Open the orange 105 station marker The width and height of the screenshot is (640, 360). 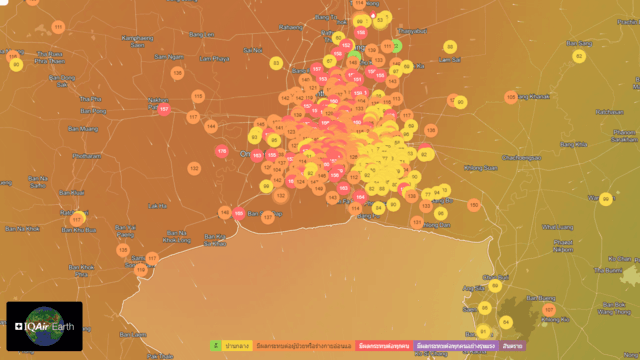(511, 97)
